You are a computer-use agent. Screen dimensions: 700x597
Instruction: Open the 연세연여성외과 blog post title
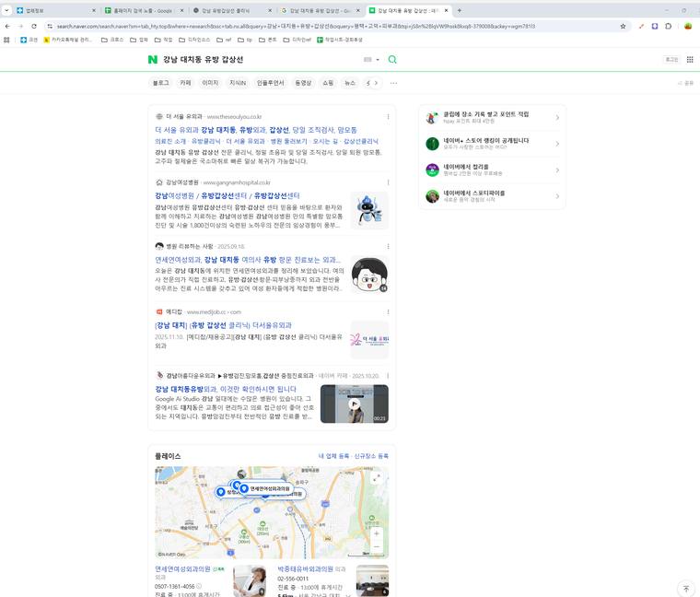[x=248, y=260]
